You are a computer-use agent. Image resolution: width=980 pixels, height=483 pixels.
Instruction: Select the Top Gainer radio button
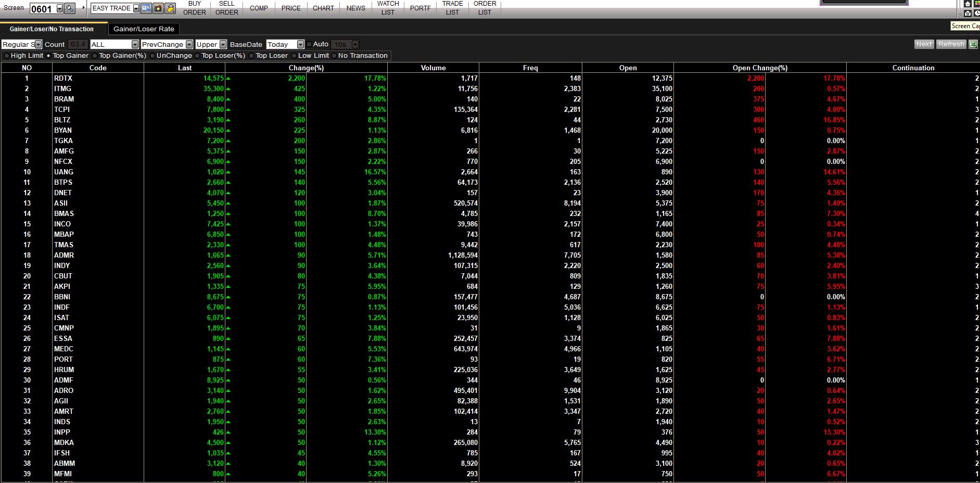(x=48, y=56)
